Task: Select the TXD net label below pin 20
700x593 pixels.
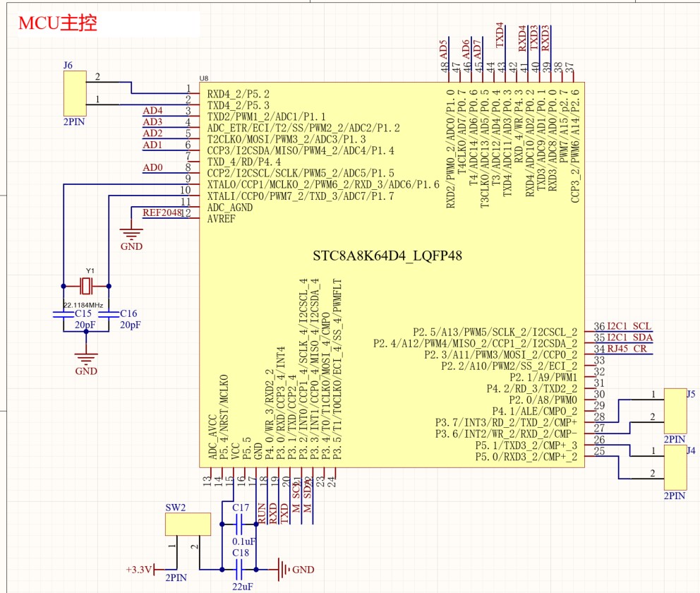Action: click(285, 513)
